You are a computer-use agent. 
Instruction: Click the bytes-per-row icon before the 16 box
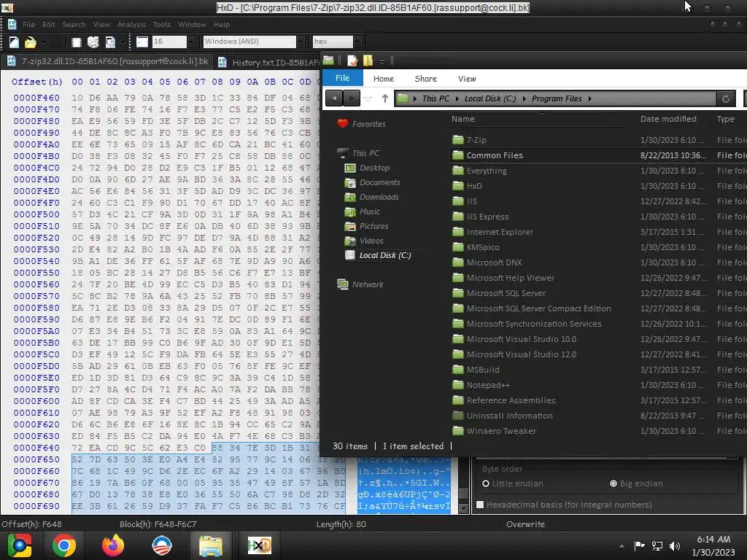point(142,42)
